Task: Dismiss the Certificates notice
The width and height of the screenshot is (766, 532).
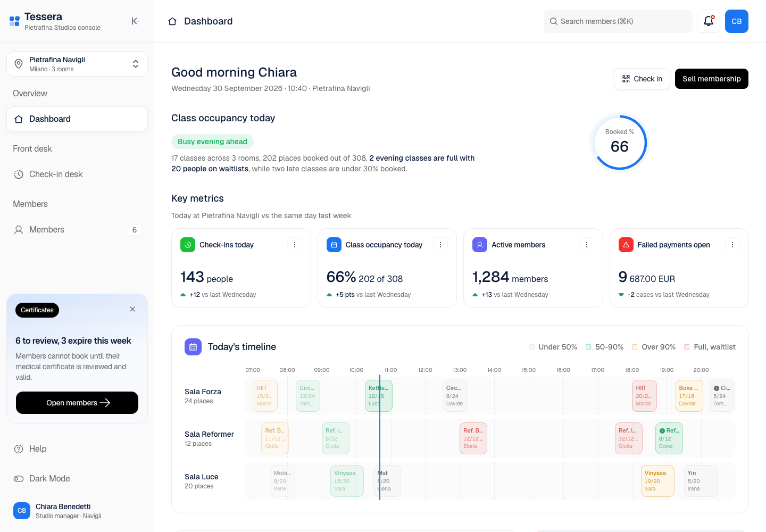Action: pos(132,309)
